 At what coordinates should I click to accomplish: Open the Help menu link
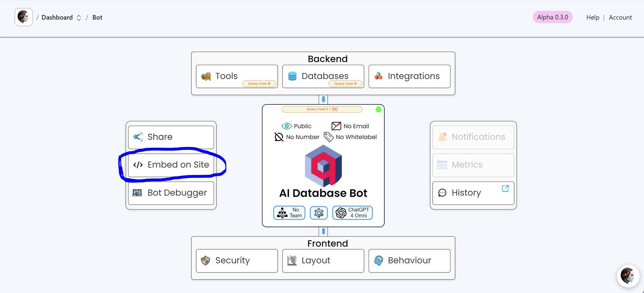pos(592,17)
